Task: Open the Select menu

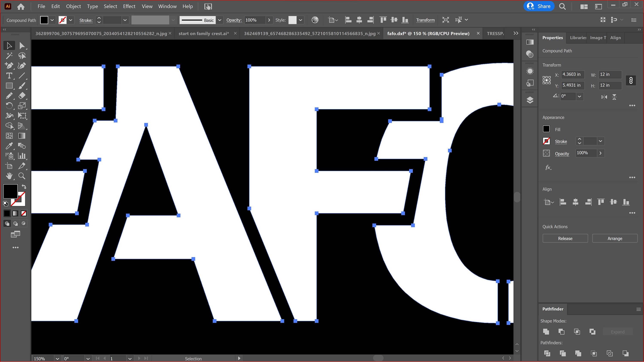Action: point(110,6)
